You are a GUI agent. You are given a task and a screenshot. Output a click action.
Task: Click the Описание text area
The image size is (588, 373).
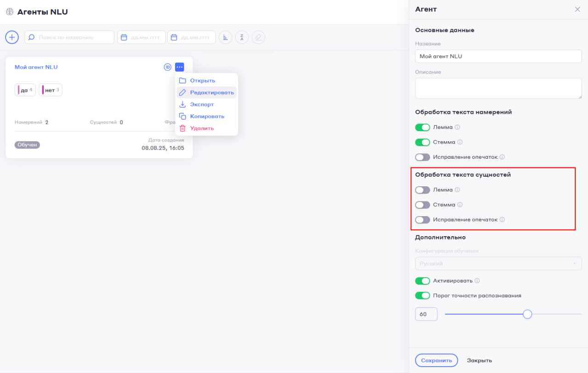pos(498,88)
